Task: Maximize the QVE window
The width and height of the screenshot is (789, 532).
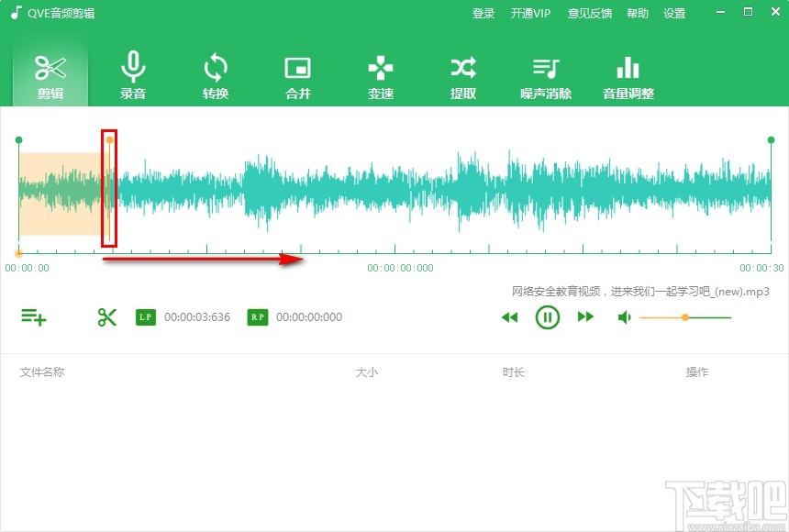Action: pos(749,12)
